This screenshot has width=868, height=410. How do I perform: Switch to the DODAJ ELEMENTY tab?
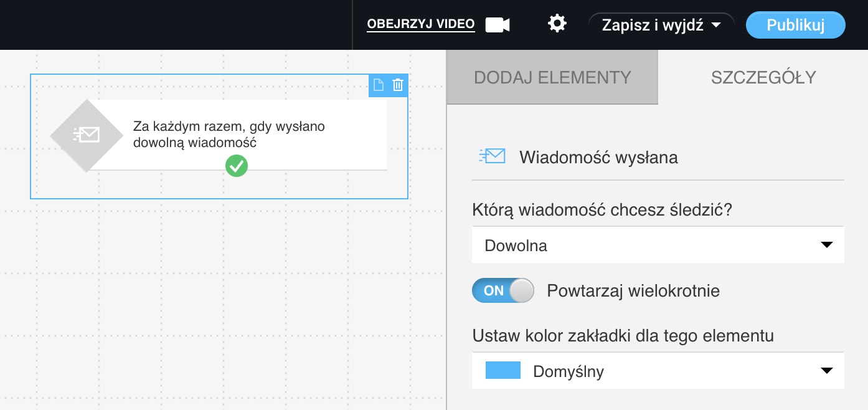click(x=552, y=77)
